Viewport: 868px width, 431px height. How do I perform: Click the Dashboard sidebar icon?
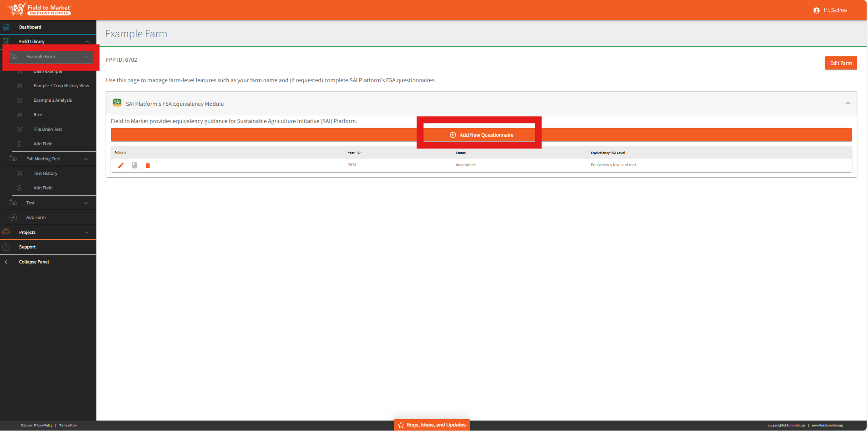(x=6, y=27)
